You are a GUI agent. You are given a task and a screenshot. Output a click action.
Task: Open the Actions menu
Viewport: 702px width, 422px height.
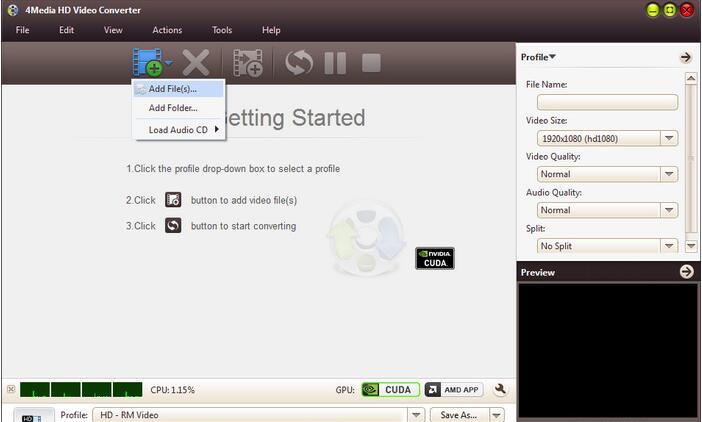click(x=167, y=30)
